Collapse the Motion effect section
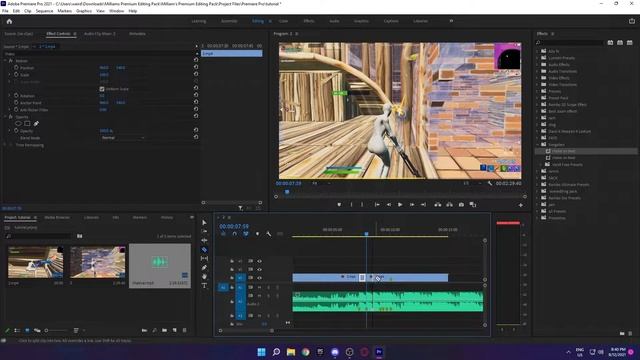 point(5,60)
